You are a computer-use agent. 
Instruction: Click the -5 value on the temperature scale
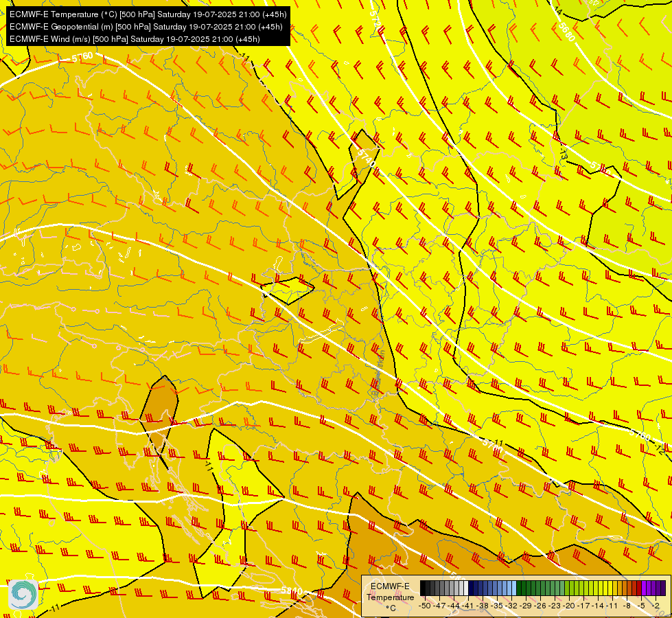641,606
